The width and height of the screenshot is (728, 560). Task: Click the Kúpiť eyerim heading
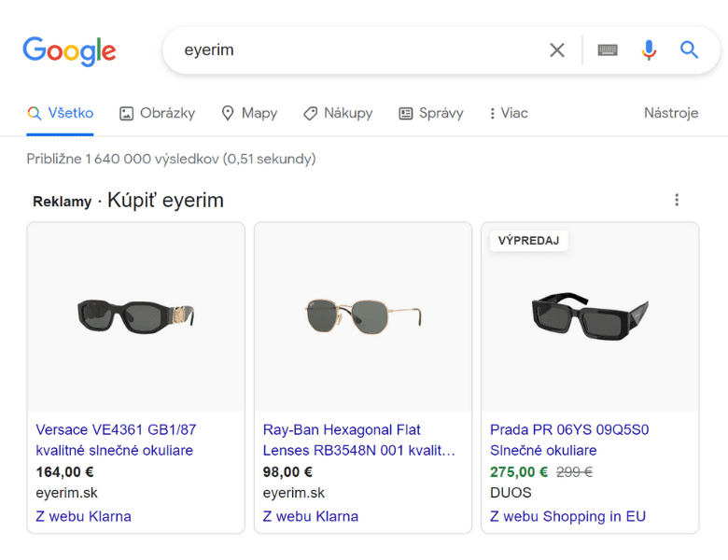pyautogui.click(x=166, y=200)
